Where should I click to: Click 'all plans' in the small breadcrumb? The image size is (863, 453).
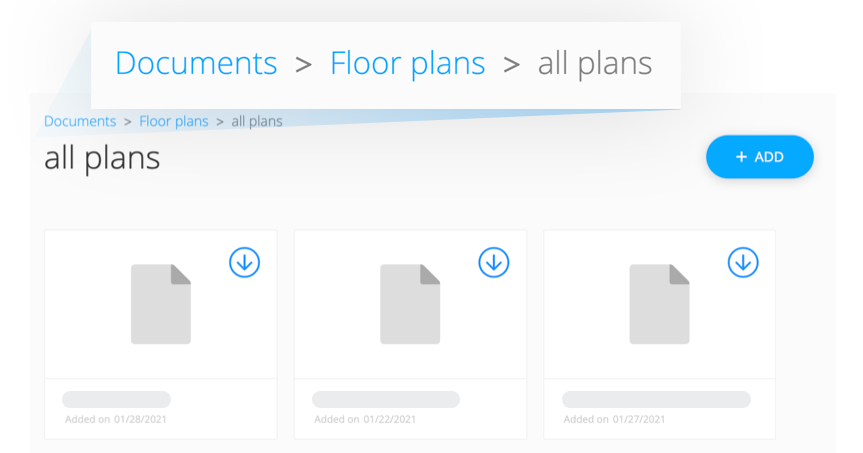(257, 121)
